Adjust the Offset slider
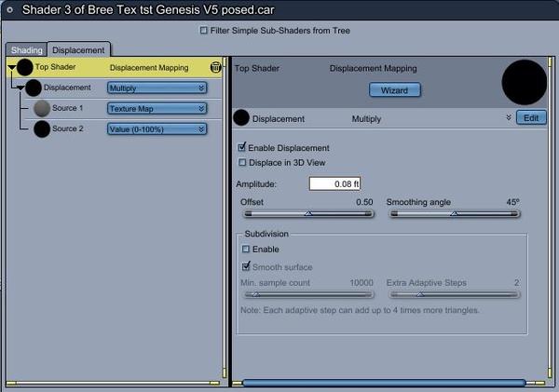559x392 pixels. pos(308,214)
